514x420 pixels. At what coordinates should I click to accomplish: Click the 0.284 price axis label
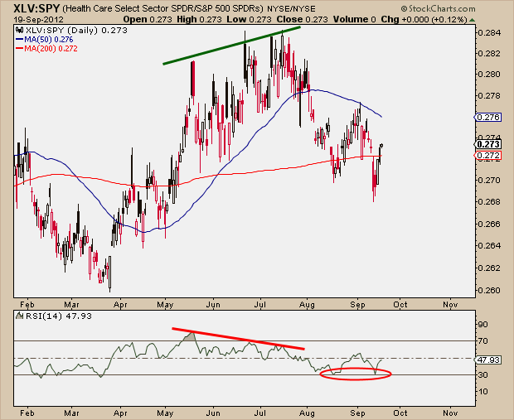tap(489, 33)
